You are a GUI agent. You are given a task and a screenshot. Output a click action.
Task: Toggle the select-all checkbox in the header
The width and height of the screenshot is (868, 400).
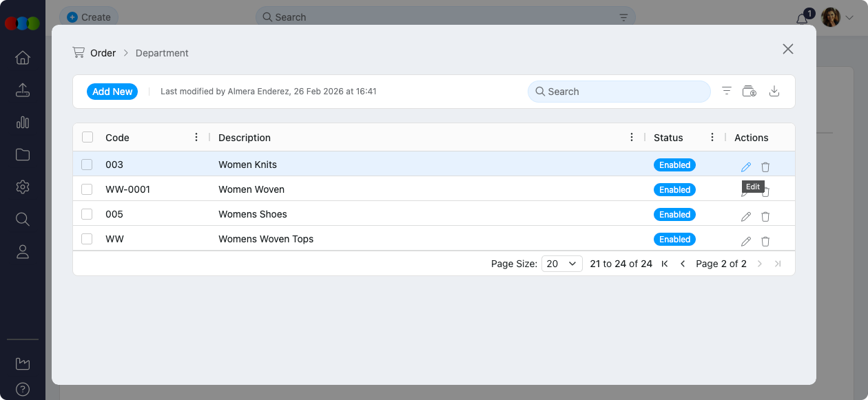(x=87, y=137)
